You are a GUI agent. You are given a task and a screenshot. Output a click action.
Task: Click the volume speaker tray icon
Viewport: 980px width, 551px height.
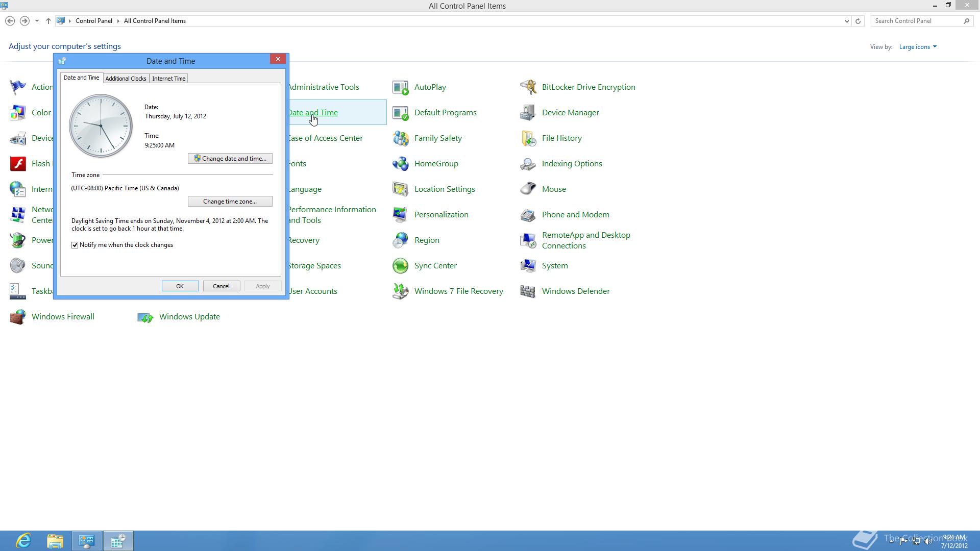[x=928, y=541]
